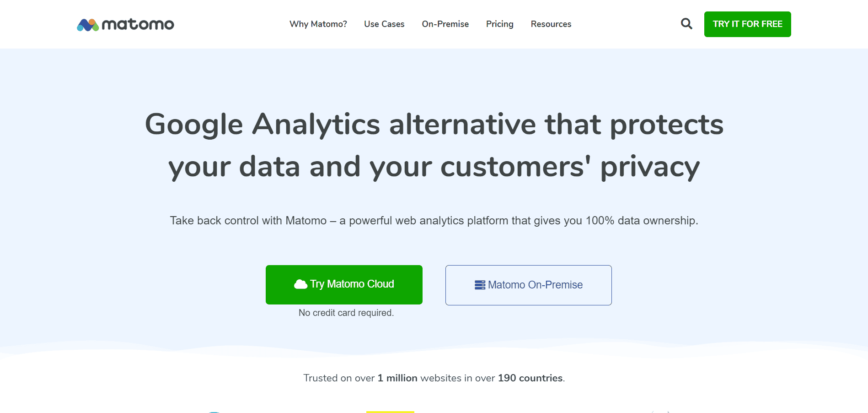Click the bold 190 countries text
The width and height of the screenshot is (868, 413).
pos(530,378)
